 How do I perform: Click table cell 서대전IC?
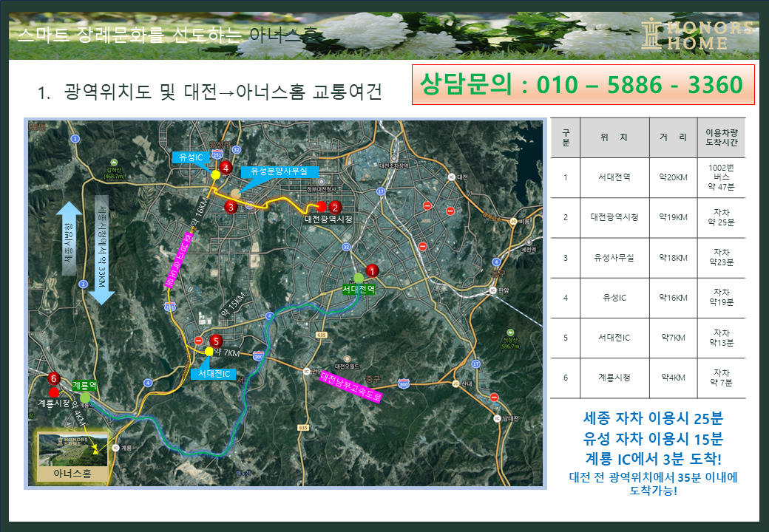(614, 338)
